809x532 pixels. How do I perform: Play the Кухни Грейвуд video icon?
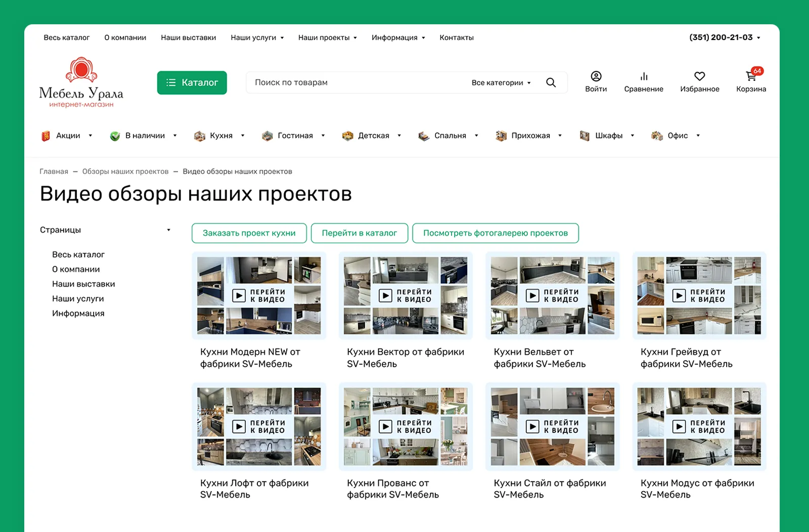coord(679,296)
